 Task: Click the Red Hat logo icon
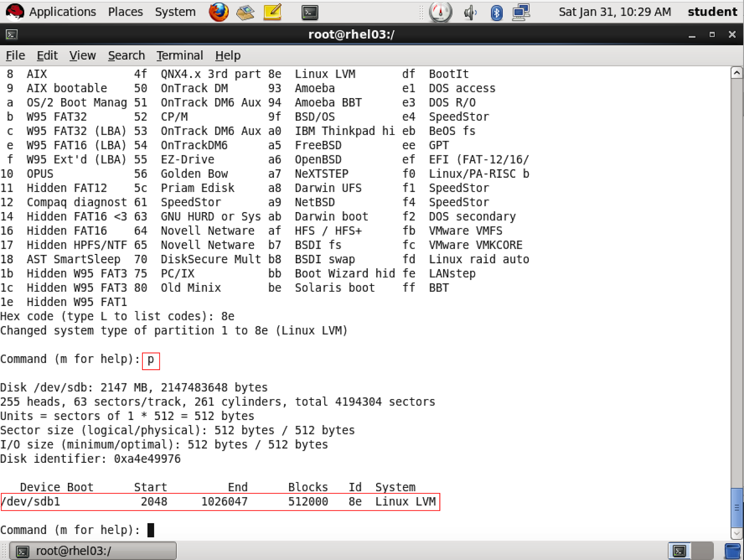(15, 12)
